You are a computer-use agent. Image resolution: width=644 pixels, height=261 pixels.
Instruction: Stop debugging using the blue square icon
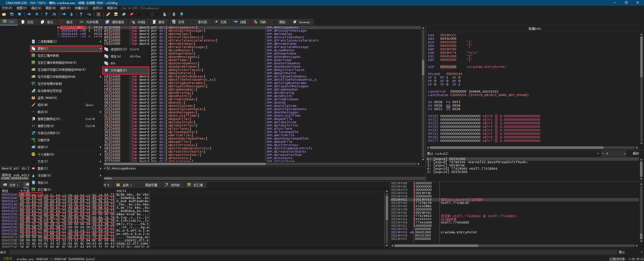click(19, 14)
